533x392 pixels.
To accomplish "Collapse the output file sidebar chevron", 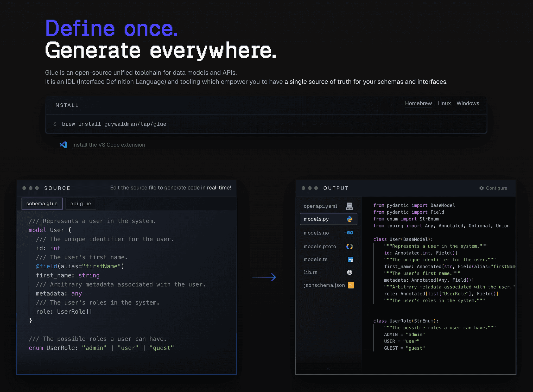I will click(328, 369).
